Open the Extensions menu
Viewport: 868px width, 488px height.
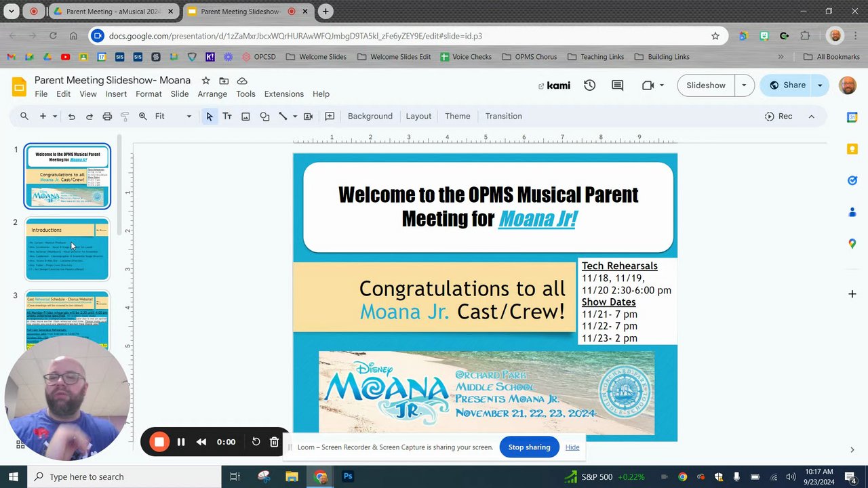point(283,94)
